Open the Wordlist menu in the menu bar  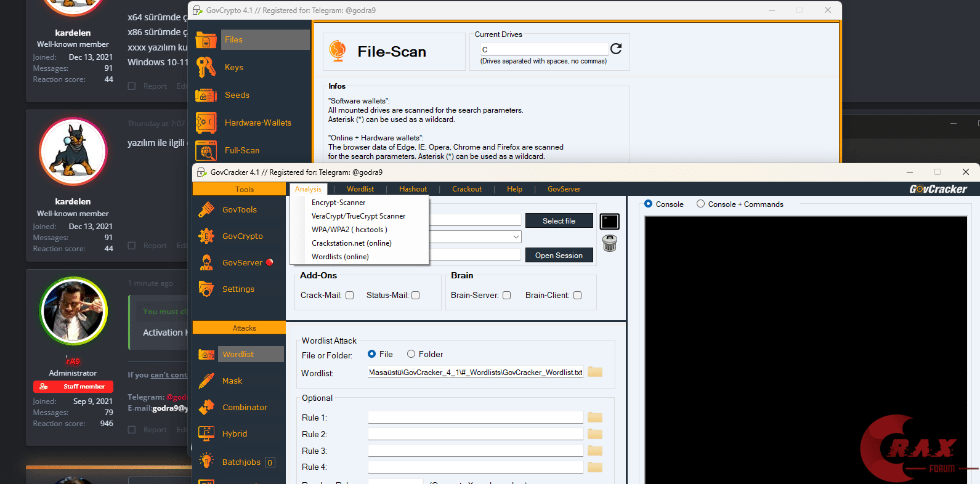(360, 189)
